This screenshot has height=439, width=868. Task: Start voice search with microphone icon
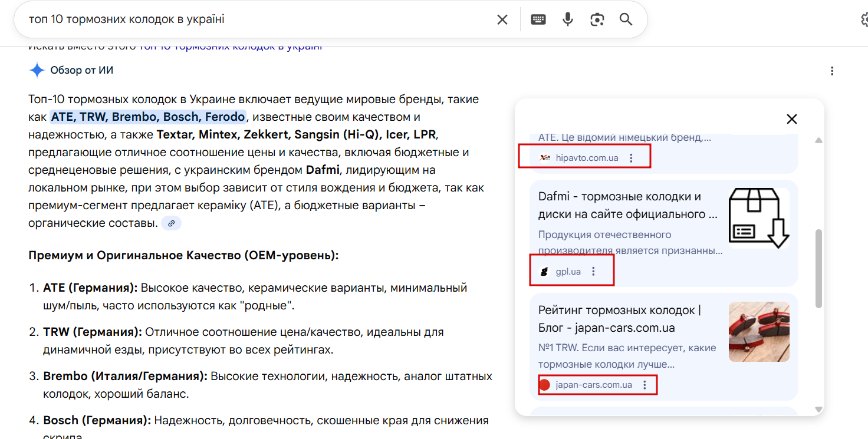pyautogui.click(x=567, y=19)
